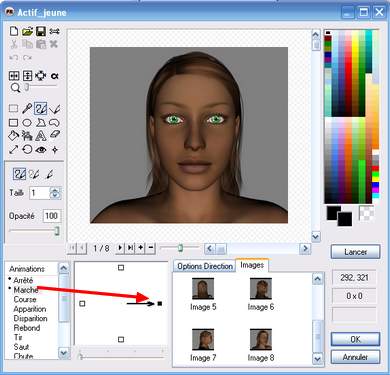
Task: Click the Delete X icon
Action: [54, 44]
